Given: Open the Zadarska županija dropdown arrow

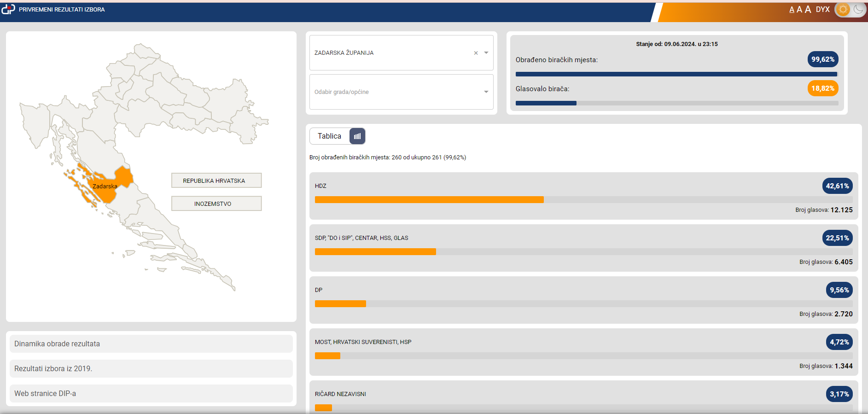Looking at the screenshot, I should [x=486, y=53].
